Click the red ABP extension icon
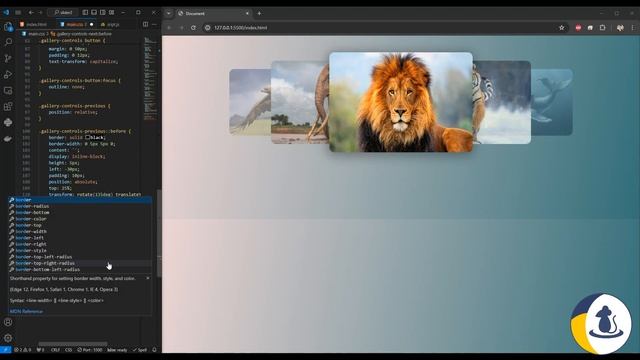Screen dimensions: 640x360 578,28
